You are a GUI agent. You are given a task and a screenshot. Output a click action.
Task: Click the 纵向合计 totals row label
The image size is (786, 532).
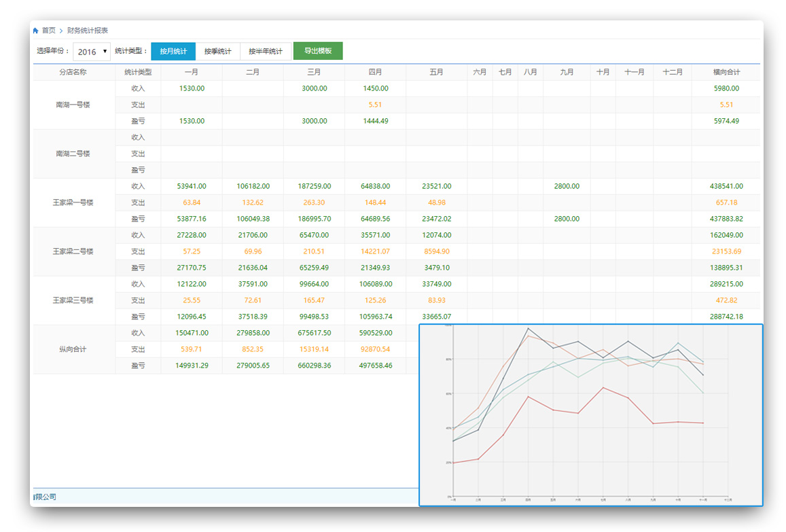(x=73, y=349)
